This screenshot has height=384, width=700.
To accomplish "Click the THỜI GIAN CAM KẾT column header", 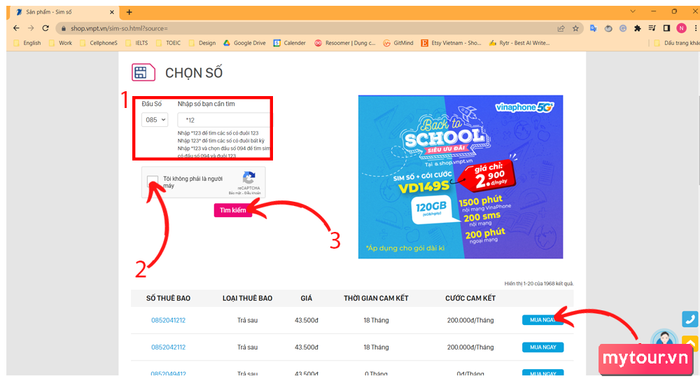I will pyautogui.click(x=376, y=298).
